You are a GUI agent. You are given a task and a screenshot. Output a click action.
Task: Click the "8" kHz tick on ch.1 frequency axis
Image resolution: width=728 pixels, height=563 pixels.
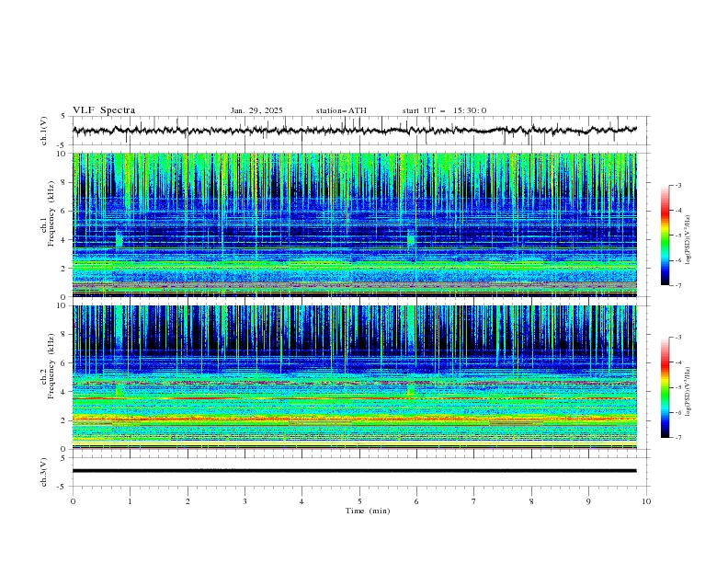point(65,182)
